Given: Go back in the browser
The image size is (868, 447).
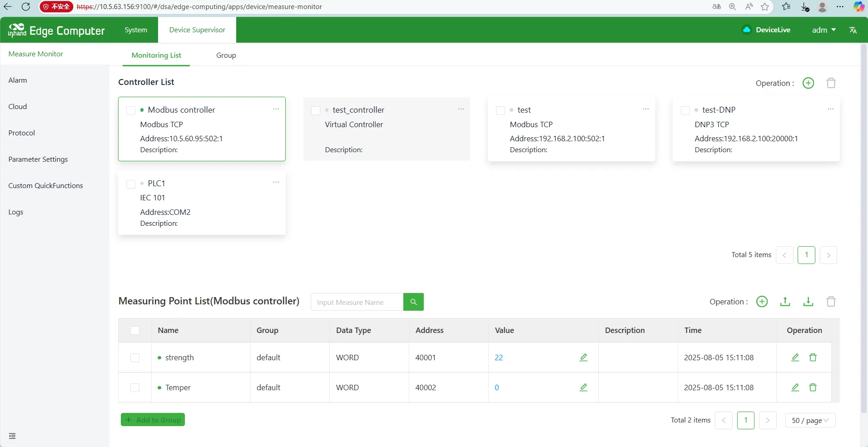Looking at the screenshot, I should 8,7.
